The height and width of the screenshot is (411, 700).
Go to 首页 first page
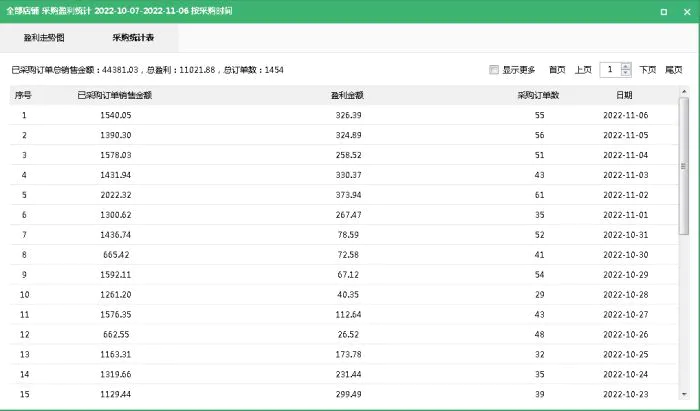click(x=557, y=70)
